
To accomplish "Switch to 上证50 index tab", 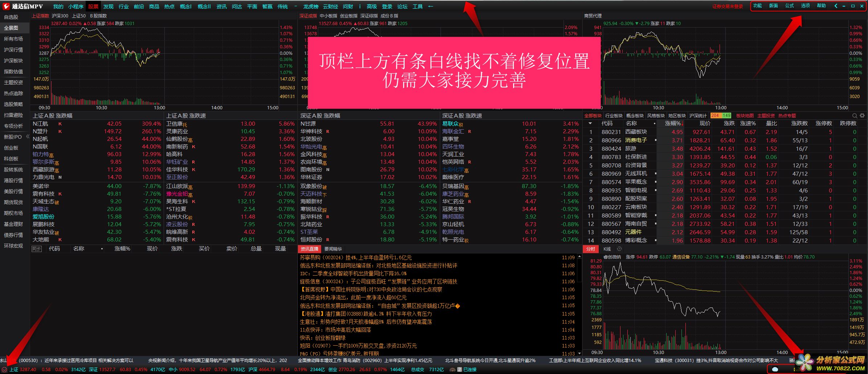I will coord(79,16).
